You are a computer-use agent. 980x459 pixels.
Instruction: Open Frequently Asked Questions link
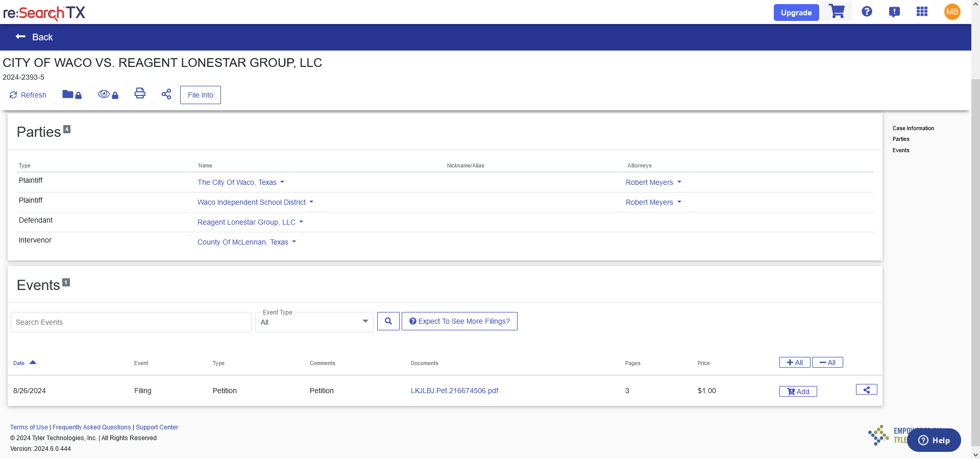(x=92, y=427)
